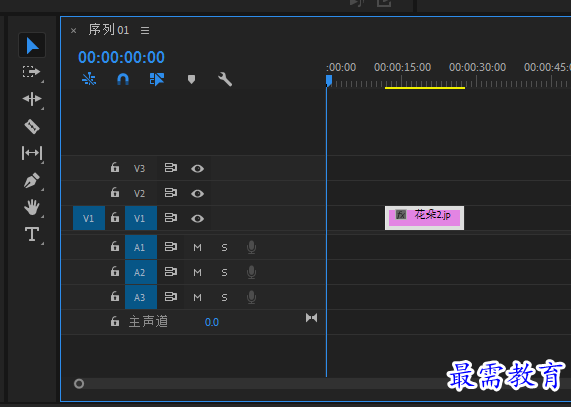Select the Hand tool
Image resolution: width=571 pixels, height=407 pixels.
tap(32, 207)
